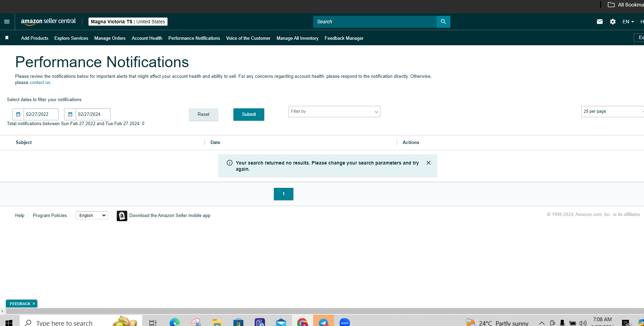
Task: Switch the Magna Victoria TS account selector
Action: 128,22
